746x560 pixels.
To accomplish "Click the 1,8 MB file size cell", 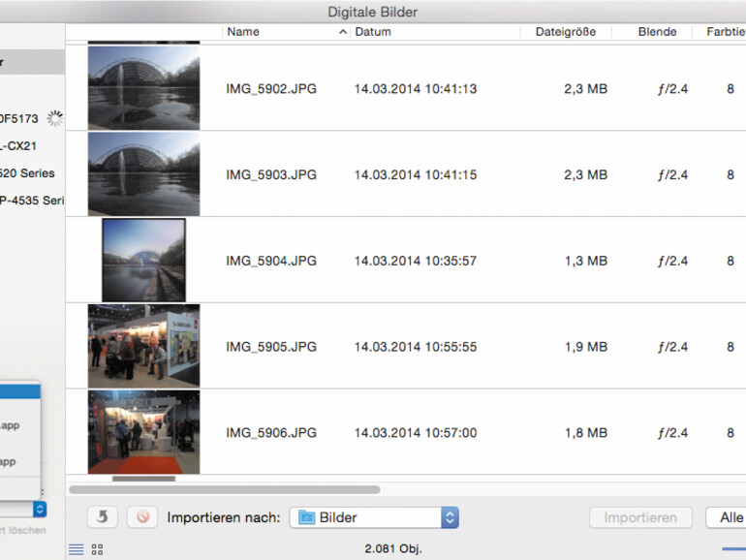I will tap(586, 433).
